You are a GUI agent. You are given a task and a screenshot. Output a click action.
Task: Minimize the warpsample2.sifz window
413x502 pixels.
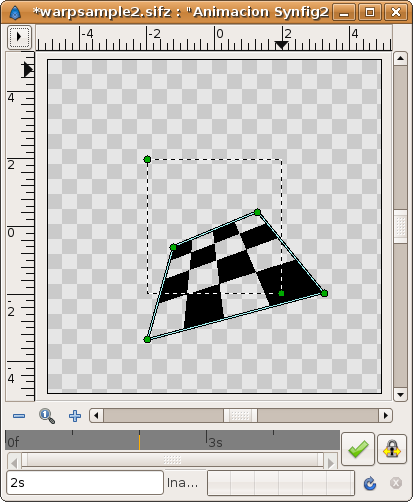344,12
